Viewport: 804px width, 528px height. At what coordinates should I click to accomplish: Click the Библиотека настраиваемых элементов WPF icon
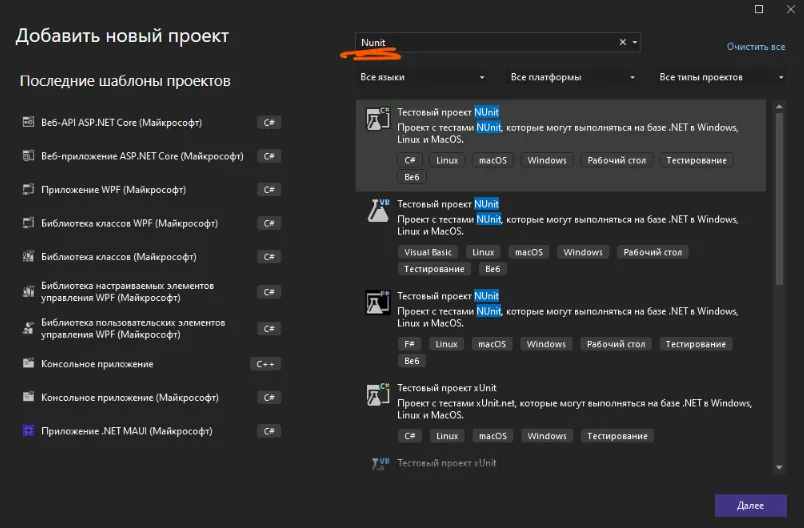28,292
